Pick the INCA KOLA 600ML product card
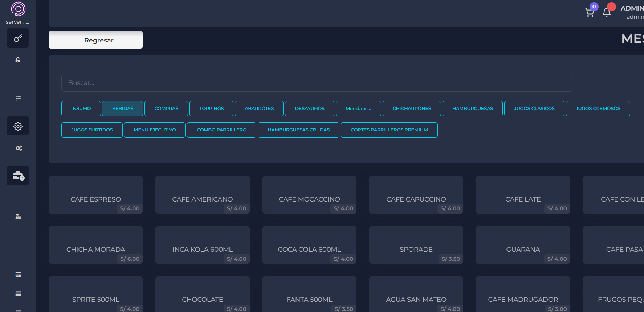This screenshot has width=644, height=312. tap(203, 245)
